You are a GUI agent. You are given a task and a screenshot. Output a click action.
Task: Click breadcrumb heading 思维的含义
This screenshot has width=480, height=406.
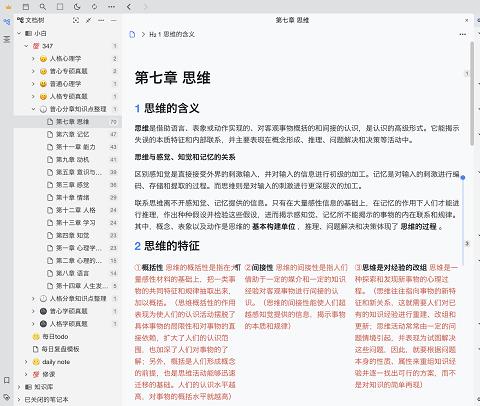click(x=172, y=34)
